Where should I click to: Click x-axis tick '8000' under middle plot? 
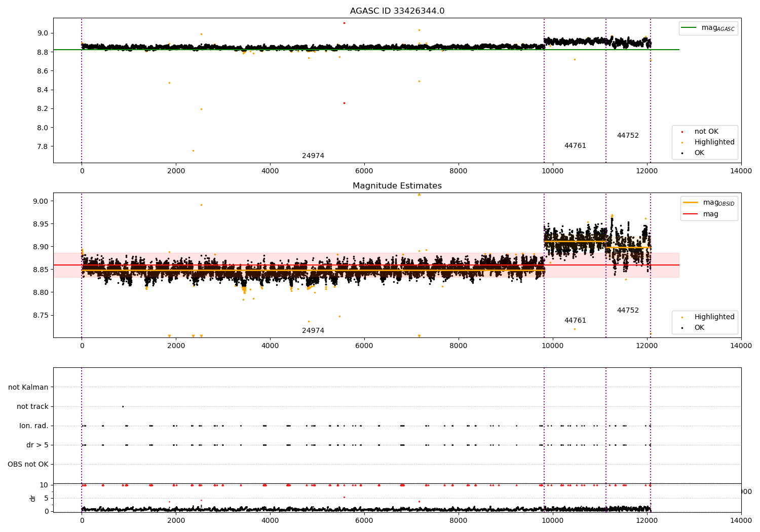point(459,346)
